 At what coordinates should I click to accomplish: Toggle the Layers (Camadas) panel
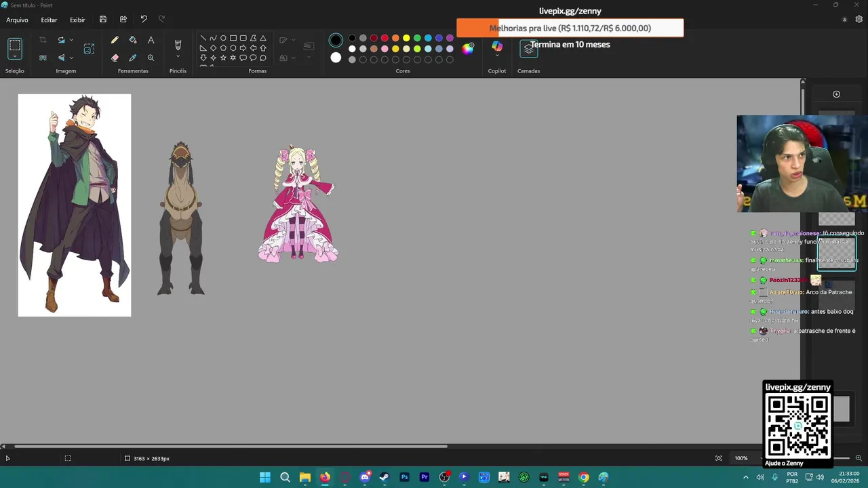coord(529,48)
